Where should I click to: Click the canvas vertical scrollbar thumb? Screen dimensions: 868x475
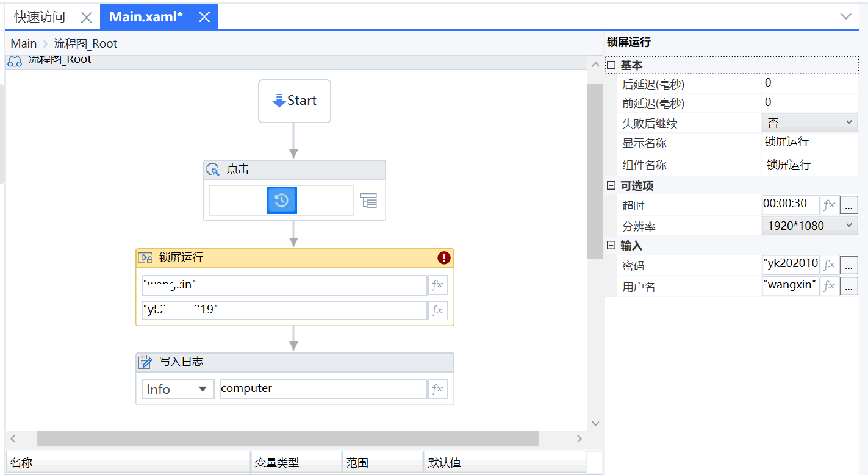595,171
